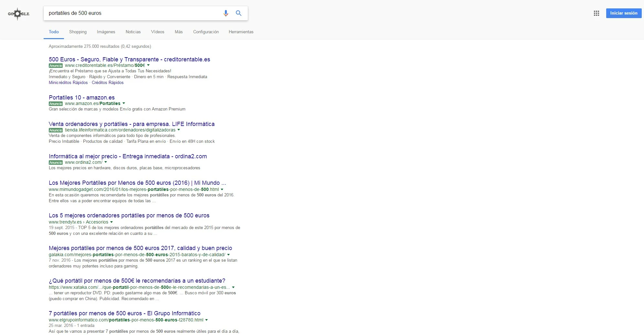
Task: Open the Vídeos tab
Action: pyautogui.click(x=158, y=32)
